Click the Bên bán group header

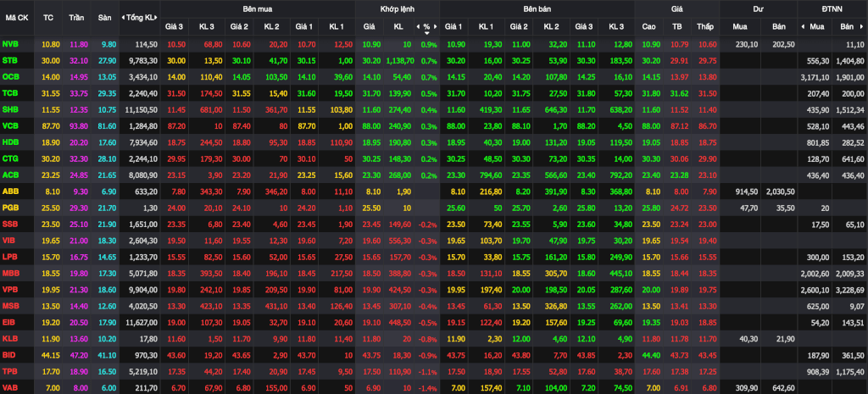[x=537, y=9]
